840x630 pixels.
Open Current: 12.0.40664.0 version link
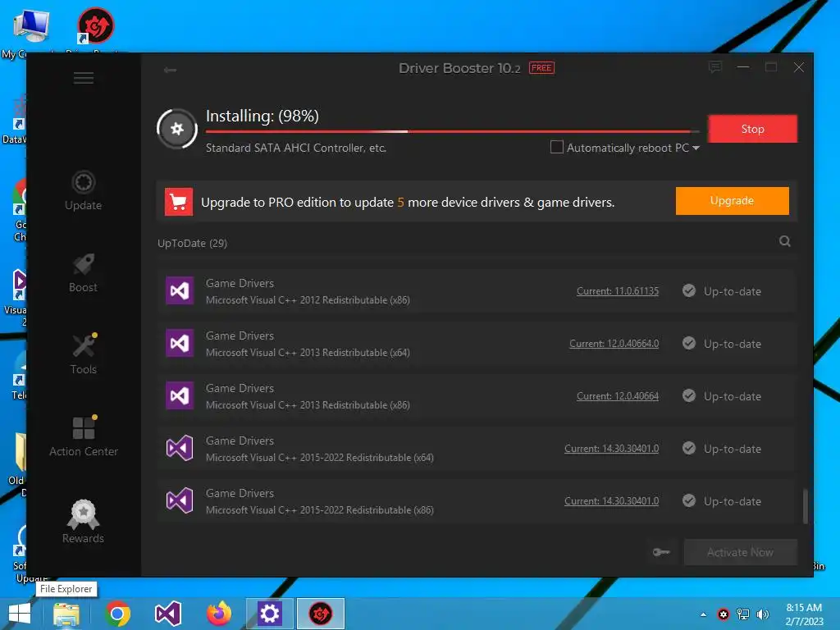(614, 344)
